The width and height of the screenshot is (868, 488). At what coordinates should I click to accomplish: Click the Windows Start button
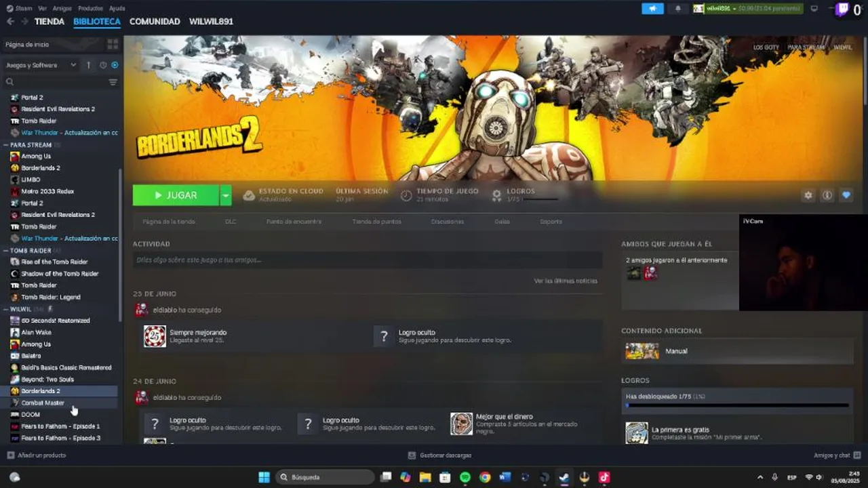(264, 477)
